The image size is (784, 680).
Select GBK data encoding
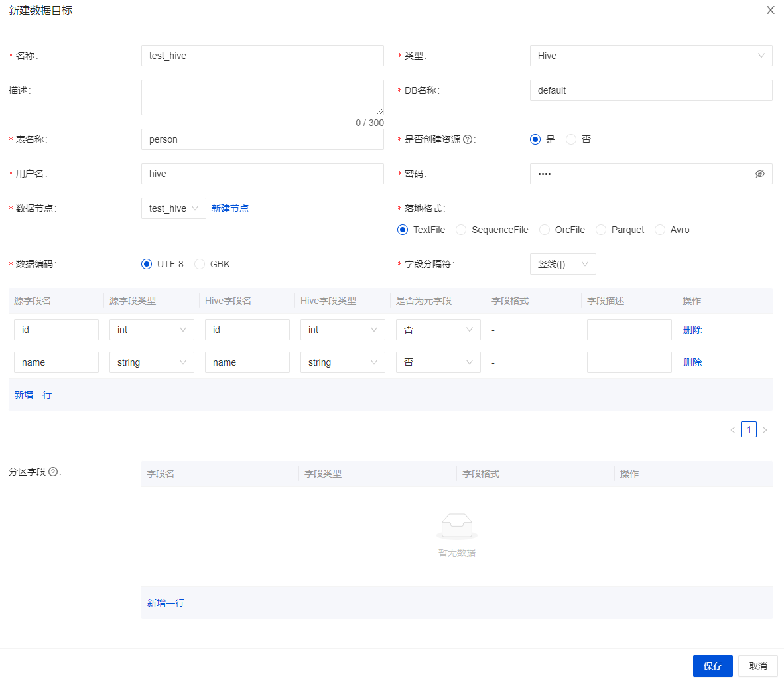pos(200,264)
